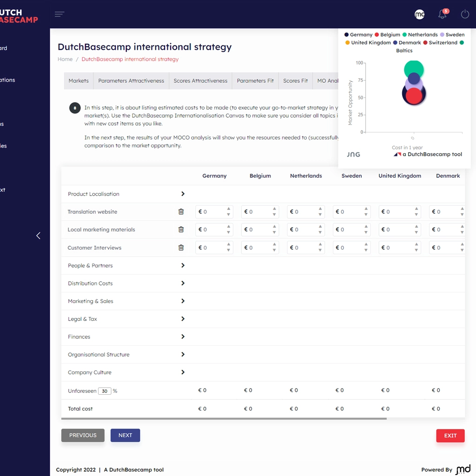Image resolution: width=476 pixels, height=476 pixels.
Task: Click the Translation website Netherlands cost field
Action: pyautogui.click(x=306, y=212)
